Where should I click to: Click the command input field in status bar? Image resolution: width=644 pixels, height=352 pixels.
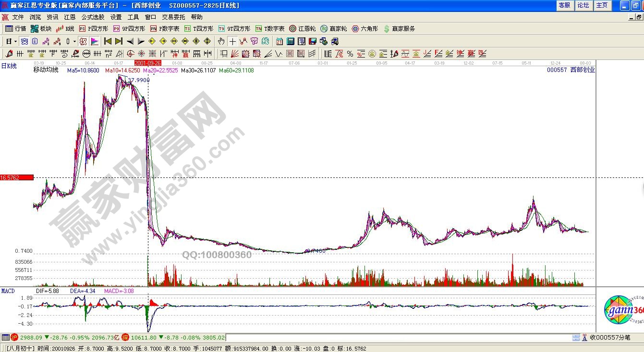(398, 338)
